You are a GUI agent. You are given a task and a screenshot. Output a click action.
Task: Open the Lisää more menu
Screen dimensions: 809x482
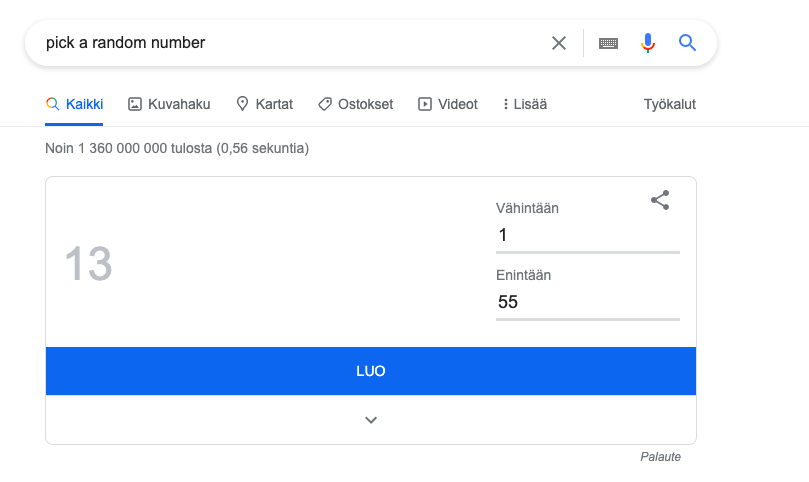click(x=525, y=104)
